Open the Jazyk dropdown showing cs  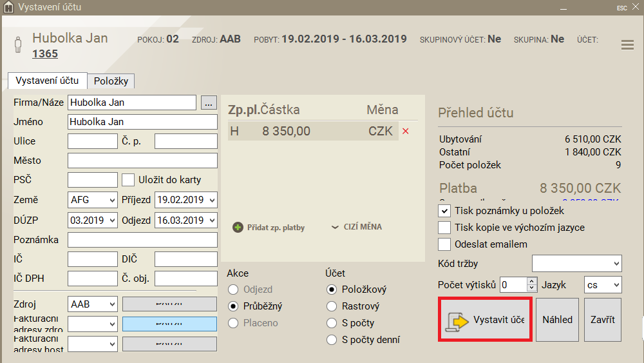pos(603,284)
